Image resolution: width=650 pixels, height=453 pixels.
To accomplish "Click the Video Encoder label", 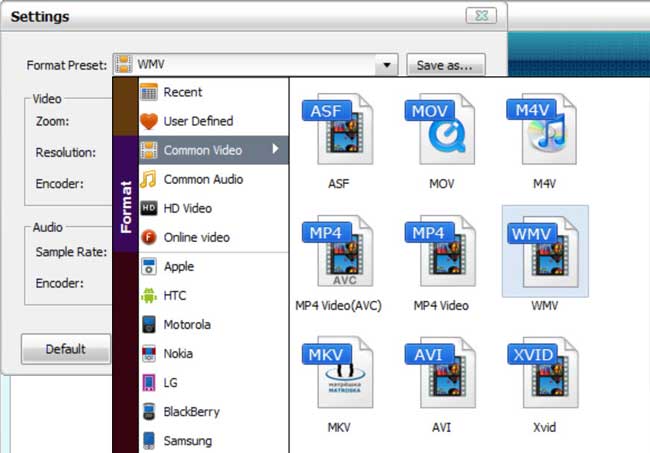I will coord(59,183).
